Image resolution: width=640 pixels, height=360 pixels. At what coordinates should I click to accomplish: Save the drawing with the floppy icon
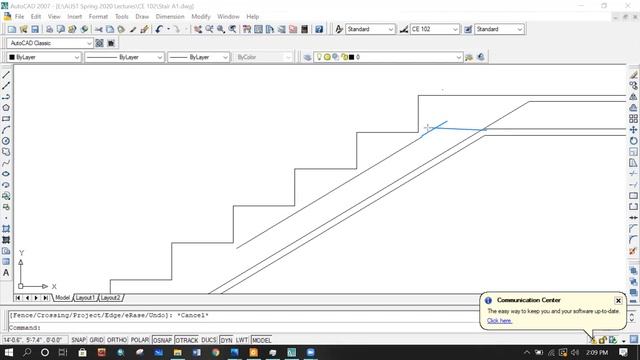[x=35, y=29]
